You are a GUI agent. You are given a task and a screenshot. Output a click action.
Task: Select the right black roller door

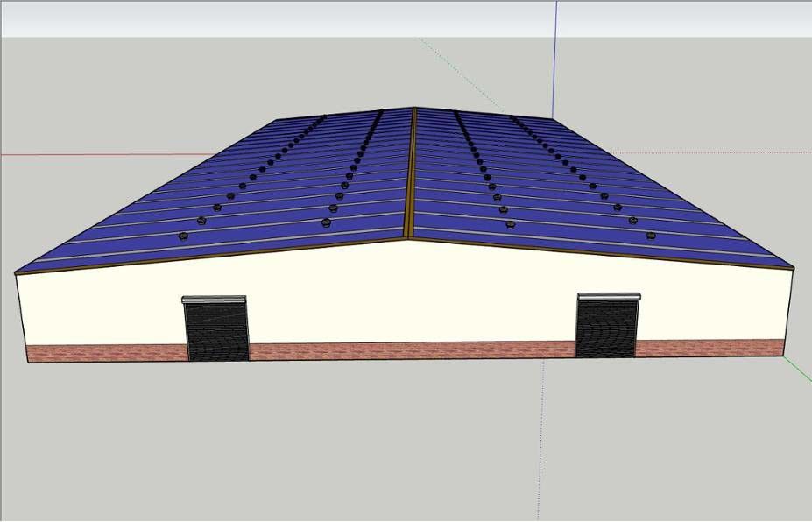606,328
